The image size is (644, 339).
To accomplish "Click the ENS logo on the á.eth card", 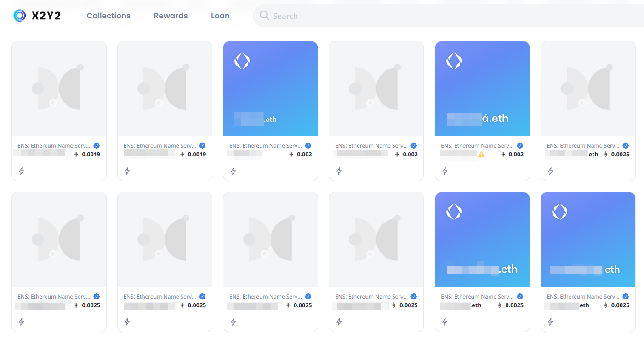I will [454, 61].
